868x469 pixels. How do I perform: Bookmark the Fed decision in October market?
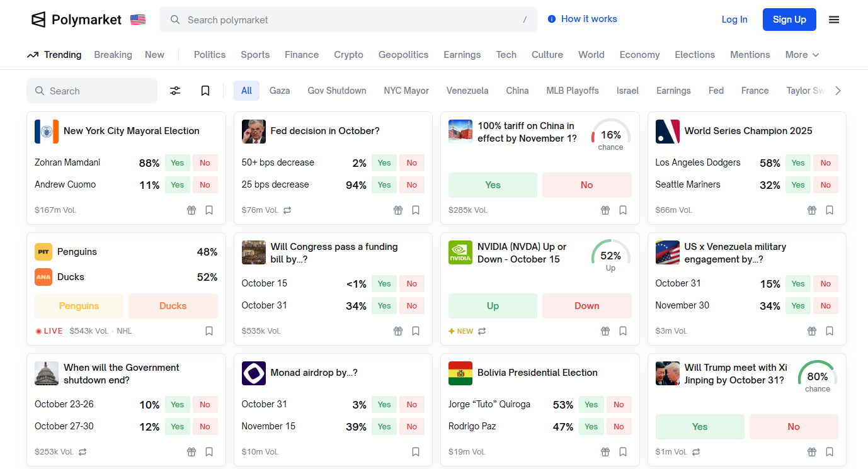(416, 210)
